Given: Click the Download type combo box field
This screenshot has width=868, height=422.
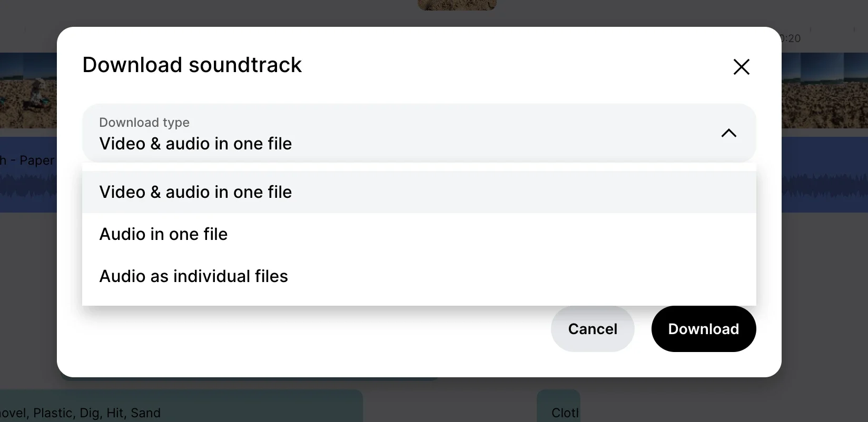Looking at the screenshot, I should 419,133.
